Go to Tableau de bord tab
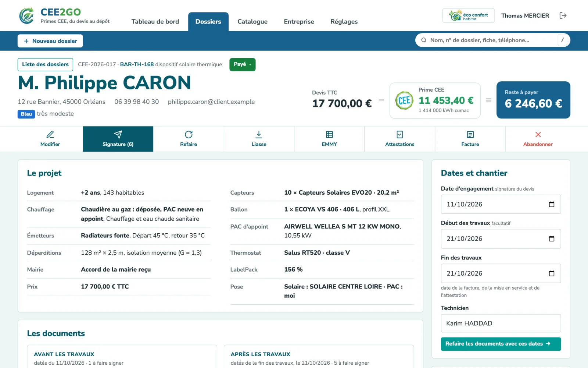Screen dimensions: 588x368 pyautogui.click(x=155, y=22)
